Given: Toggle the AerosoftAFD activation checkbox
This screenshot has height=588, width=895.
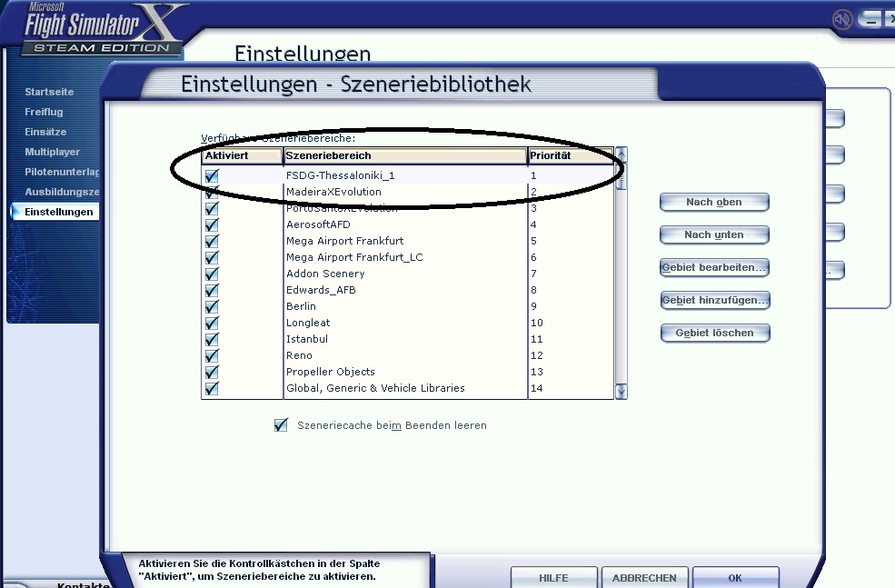Looking at the screenshot, I should pyautogui.click(x=212, y=225).
